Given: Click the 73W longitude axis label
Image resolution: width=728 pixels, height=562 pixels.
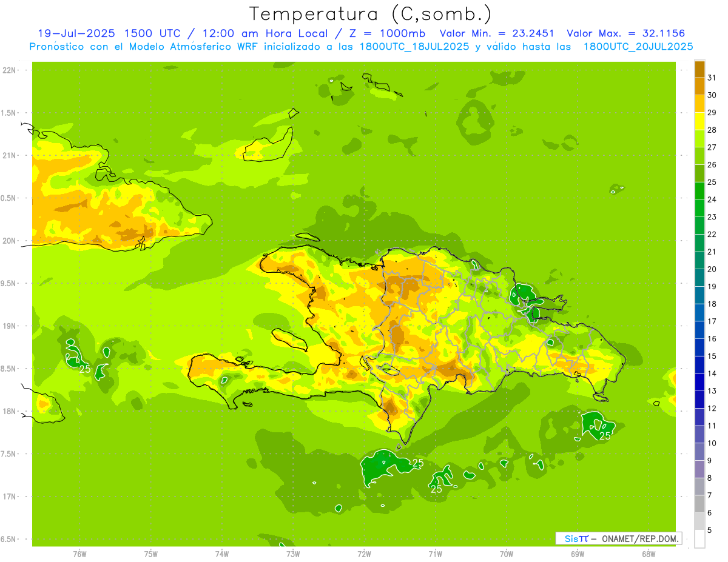Looking at the screenshot, I should tap(293, 554).
